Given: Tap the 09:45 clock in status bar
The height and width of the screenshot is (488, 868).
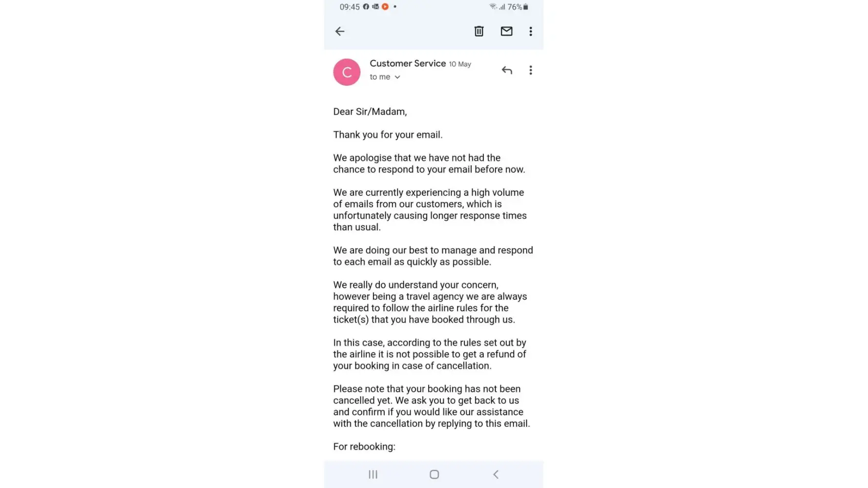Looking at the screenshot, I should (x=350, y=7).
